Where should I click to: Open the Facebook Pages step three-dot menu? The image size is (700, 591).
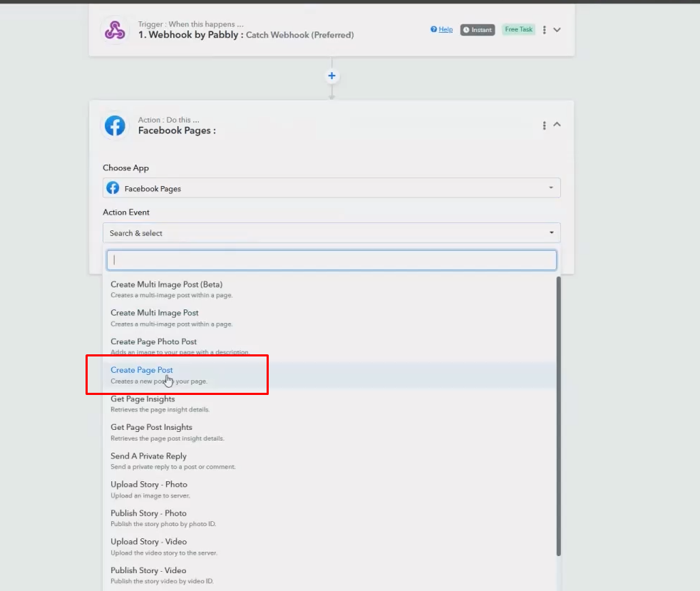point(544,125)
